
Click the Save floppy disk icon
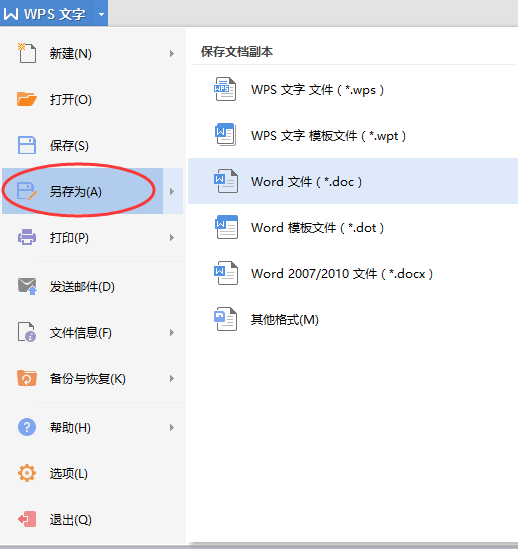[x=27, y=145]
